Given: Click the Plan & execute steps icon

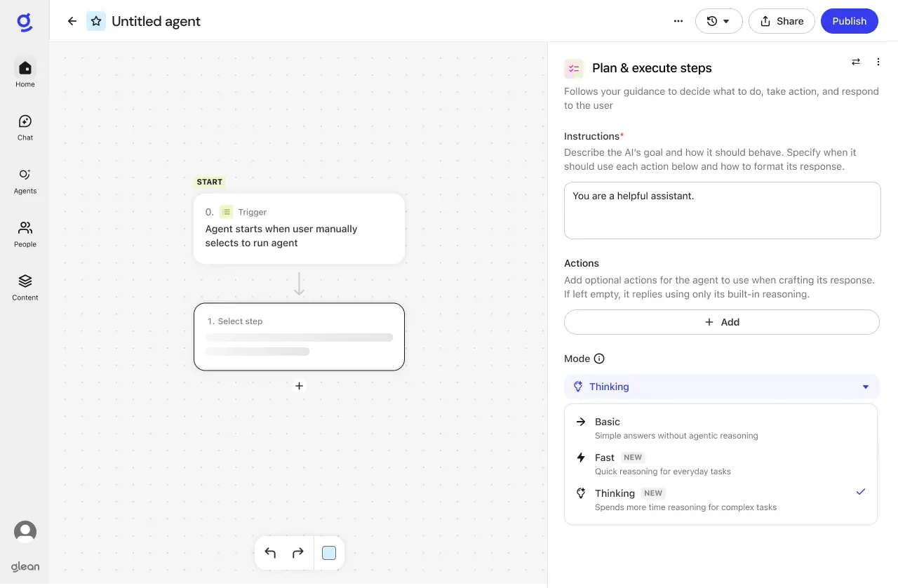Looking at the screenshot, I should [574, 68].
